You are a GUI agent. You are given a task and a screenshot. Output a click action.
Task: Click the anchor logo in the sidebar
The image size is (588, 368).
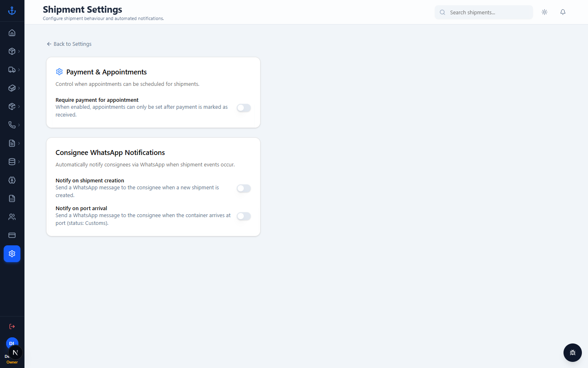pos(12,11)
